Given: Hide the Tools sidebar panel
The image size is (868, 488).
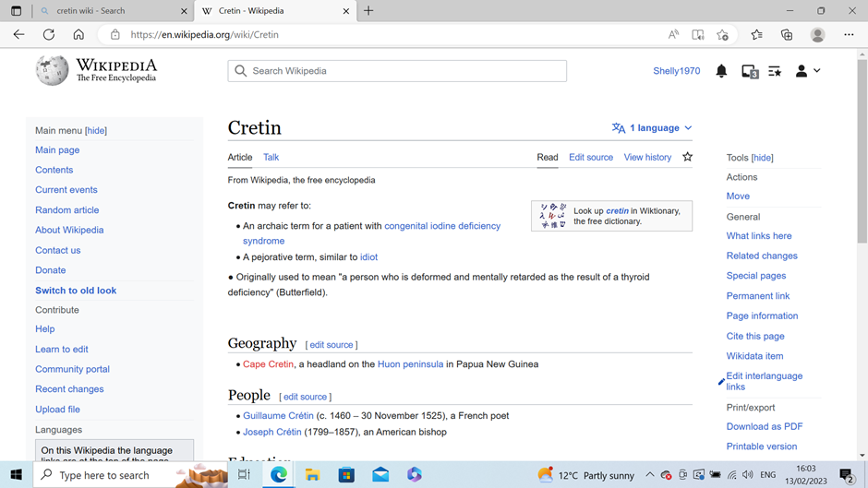Looking at the screenshot, I should (x=762, y=158).
